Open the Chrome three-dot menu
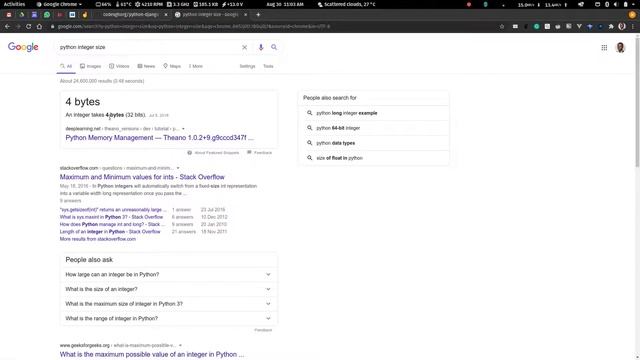Screen dimensions: 640x360 [x=633, y=27]
